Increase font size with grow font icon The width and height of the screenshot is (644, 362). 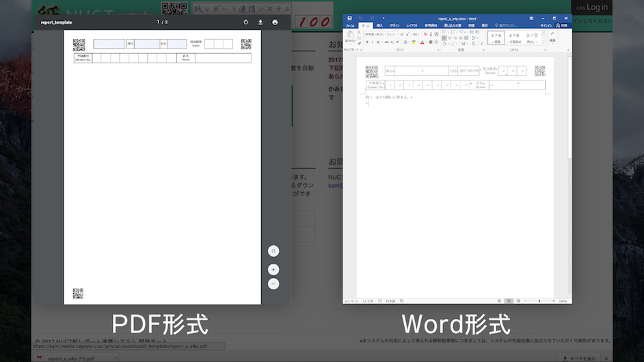tap(402, 34)
